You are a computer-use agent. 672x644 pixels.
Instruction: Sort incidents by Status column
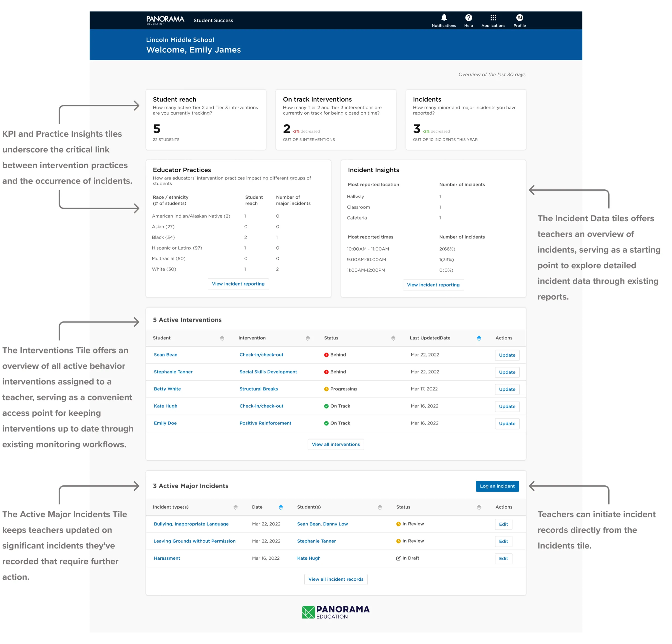[x=479, y=507]
